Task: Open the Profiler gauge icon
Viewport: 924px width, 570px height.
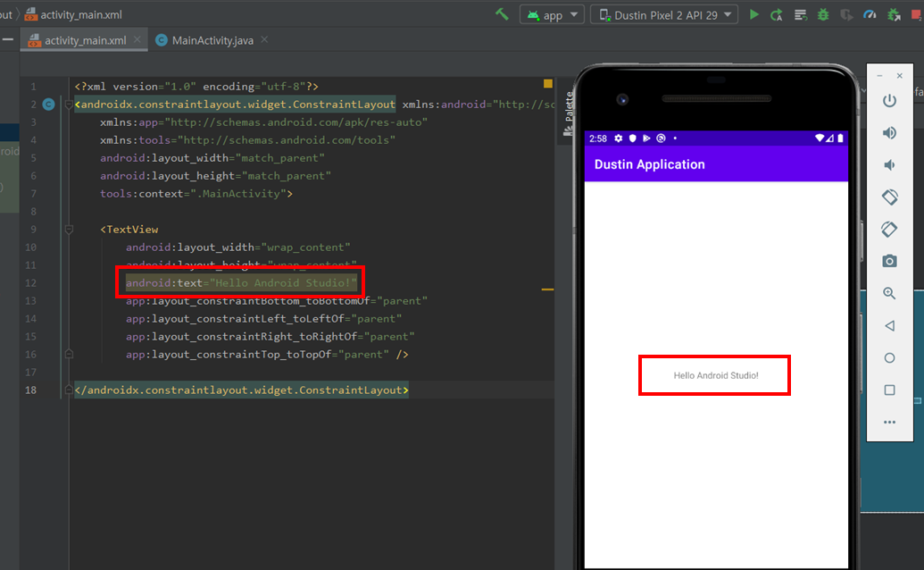Action: click(870, 14)
